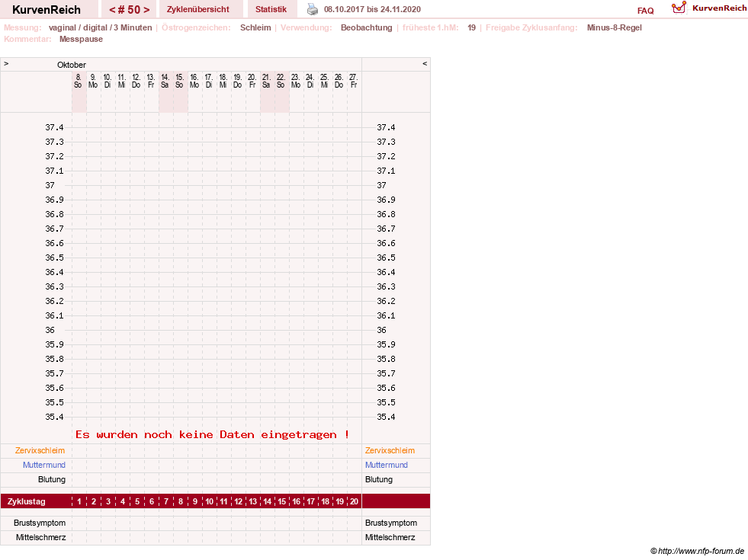Click the '<' arrow at chart's right edge
The height and width of the screenshot is (560, 748).
click(425, 64)
